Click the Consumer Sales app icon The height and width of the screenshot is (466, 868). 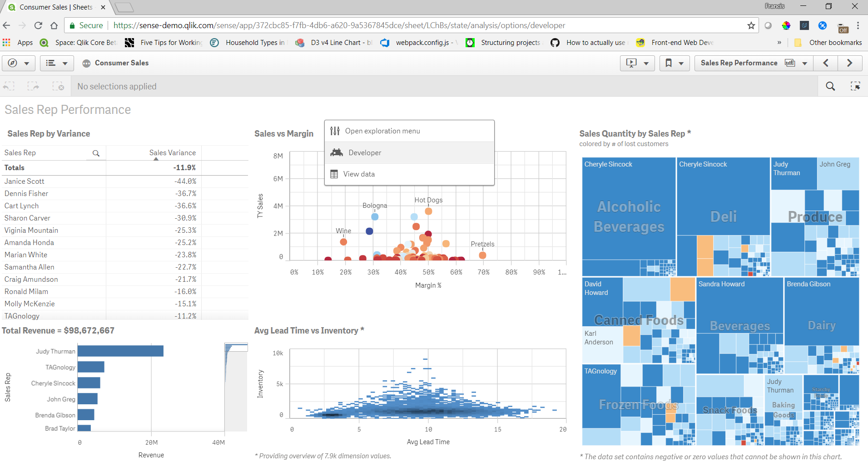coord(86,64)
